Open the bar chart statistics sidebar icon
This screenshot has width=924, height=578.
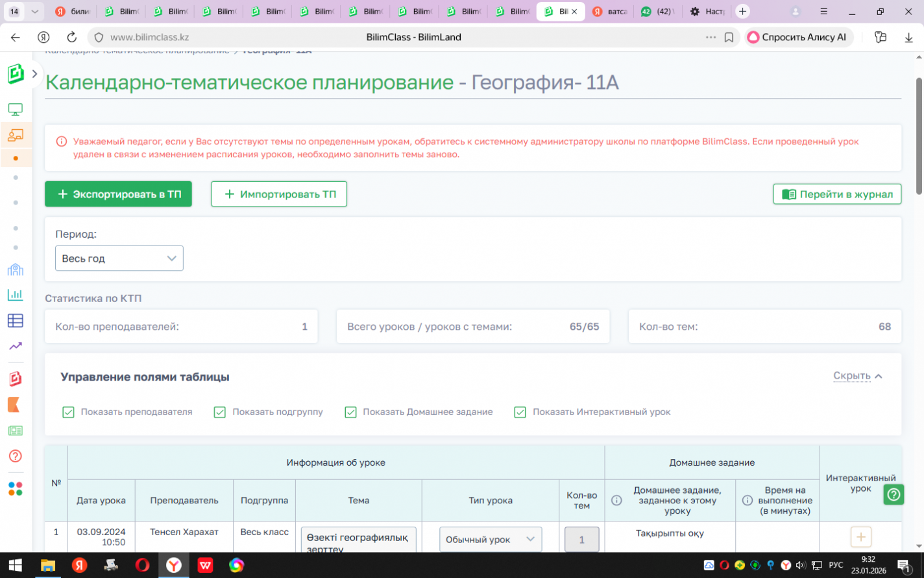tap(16, 295)
